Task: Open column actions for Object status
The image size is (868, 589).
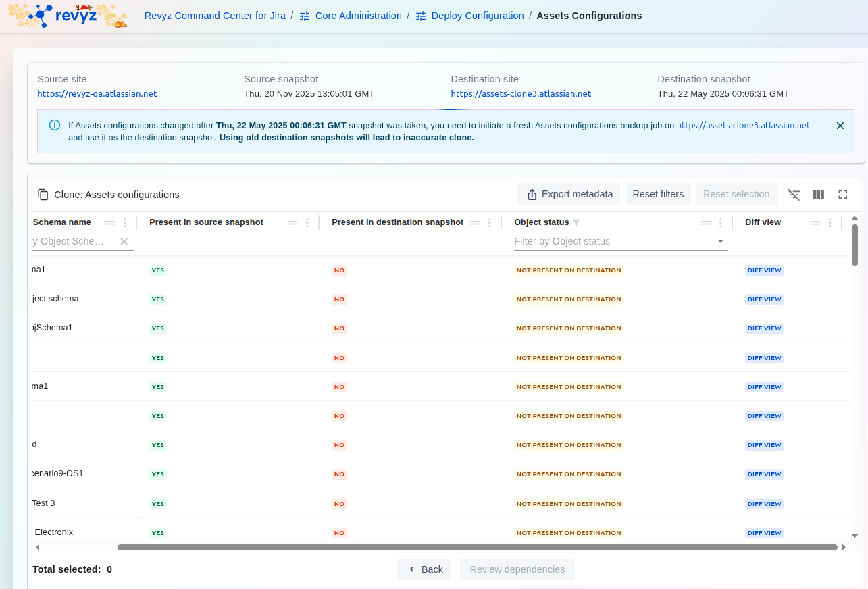Action: click(x=721, y=223)
